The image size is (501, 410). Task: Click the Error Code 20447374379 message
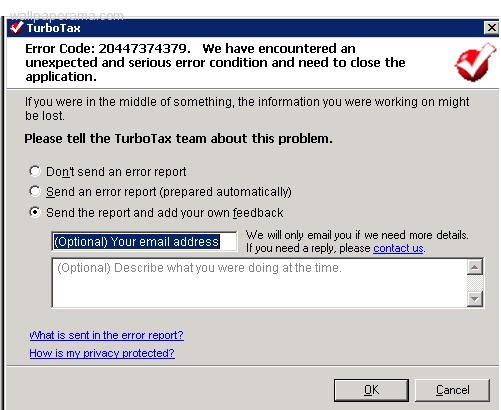(x=215, y=62)
